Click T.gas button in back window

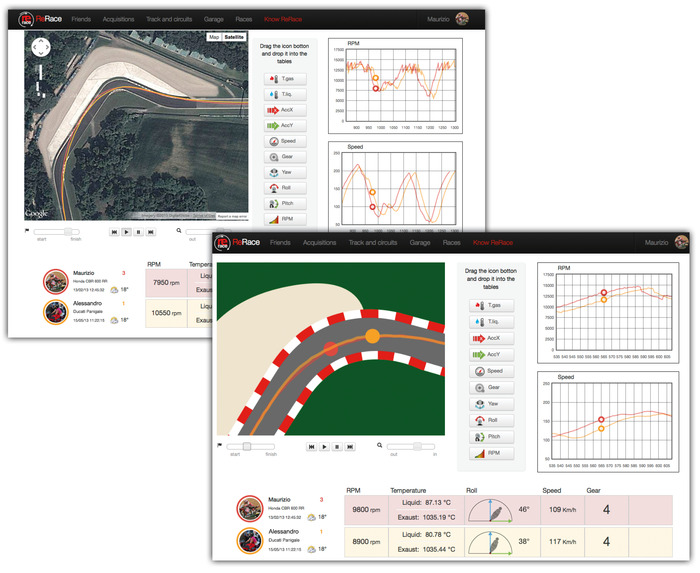(285, 79)
